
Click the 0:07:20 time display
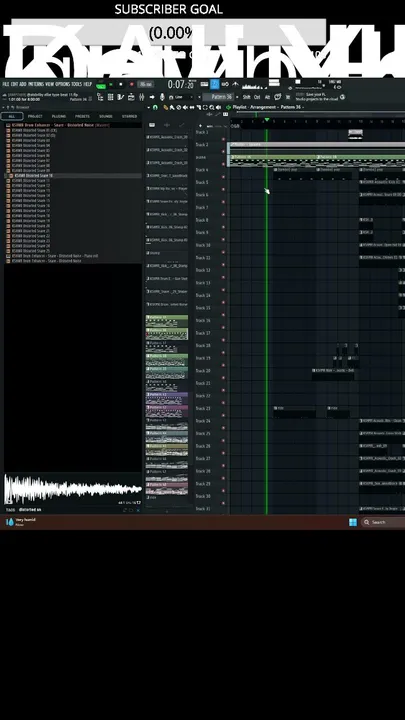pyautogui.click(x=180, y=84)
